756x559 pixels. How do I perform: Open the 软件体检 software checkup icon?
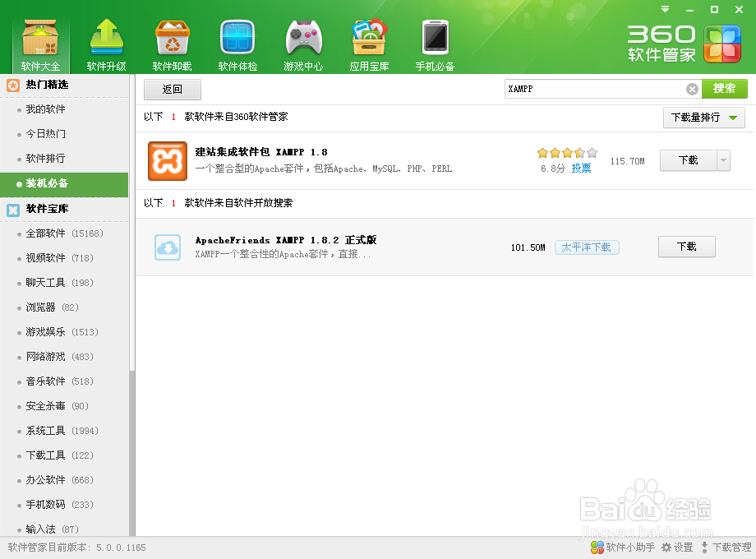[x=237, y=45]
